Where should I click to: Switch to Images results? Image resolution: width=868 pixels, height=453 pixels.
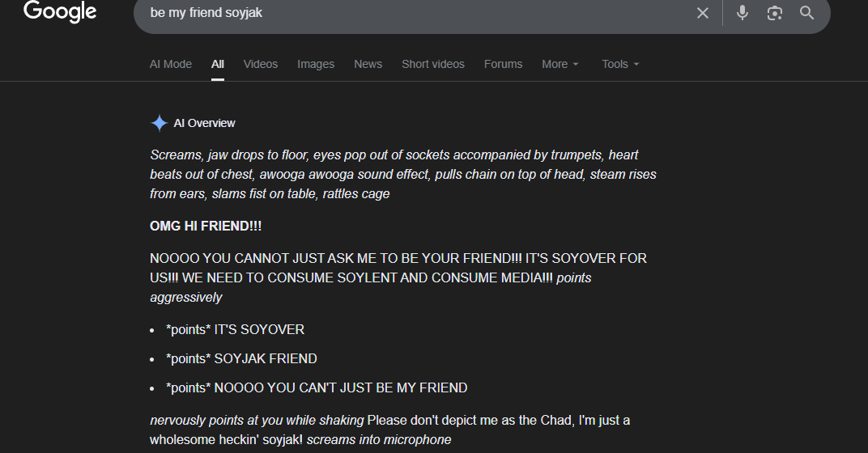(316, 64)
